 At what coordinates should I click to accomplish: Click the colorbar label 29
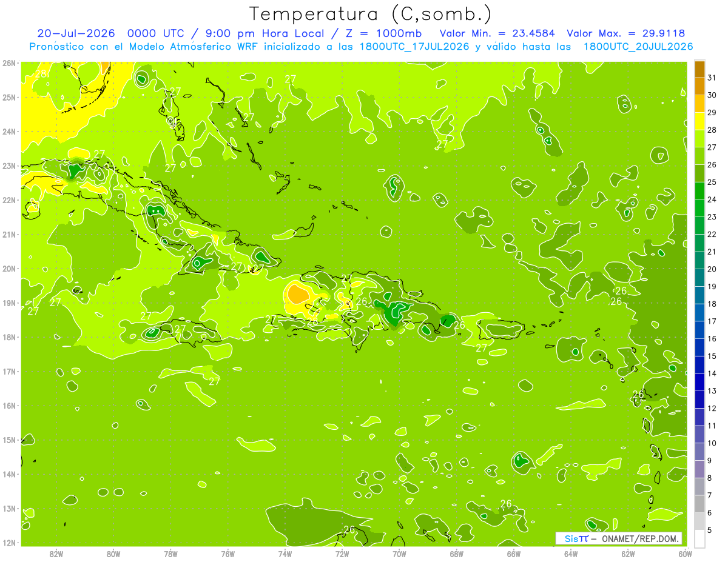click(712, 112)
